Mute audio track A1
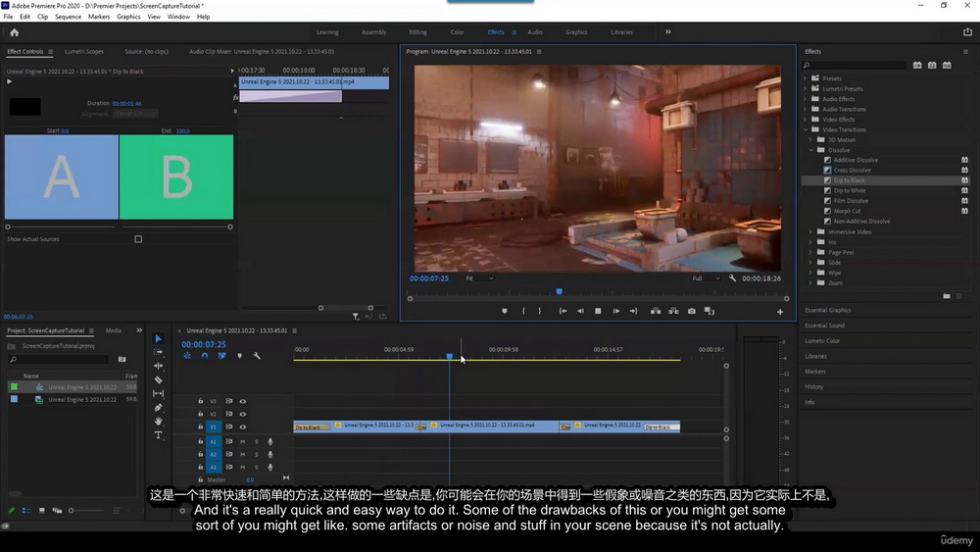Screen dimensions: 980x552 click(x=242, y=441)
